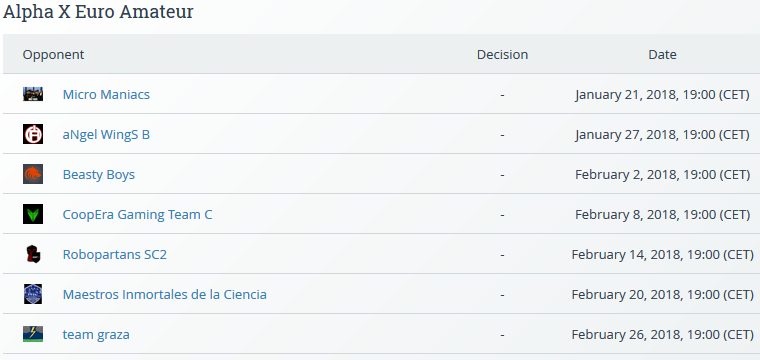This screenshot has width=760, height=360.
Task: Select the February 26, 2018 match date
Action: pos(663,335)
